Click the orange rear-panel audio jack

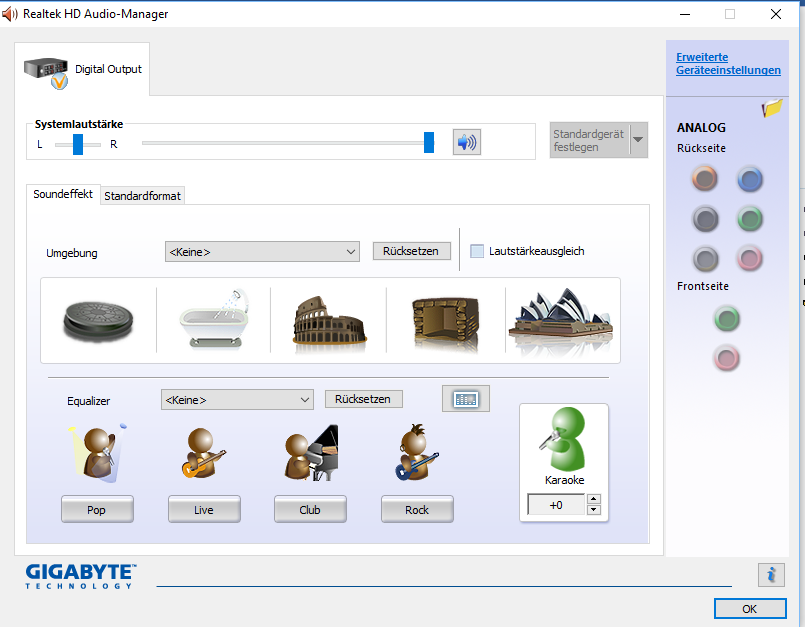(704, 179)
